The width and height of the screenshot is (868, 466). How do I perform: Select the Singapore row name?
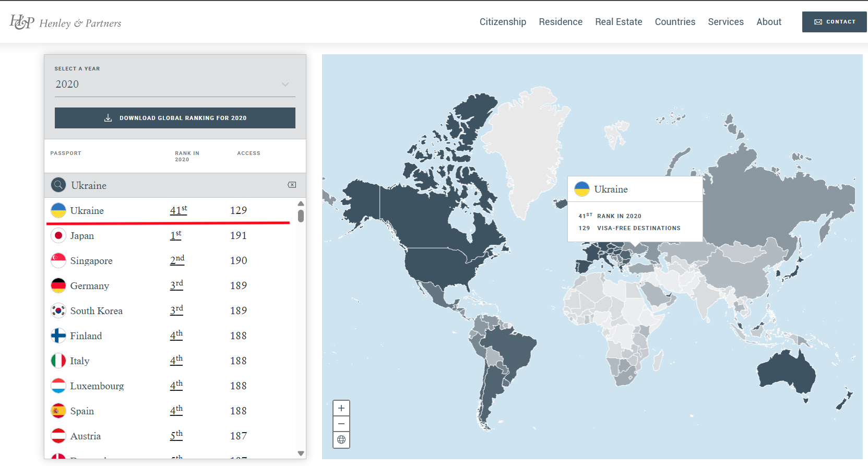pos(91,261)
